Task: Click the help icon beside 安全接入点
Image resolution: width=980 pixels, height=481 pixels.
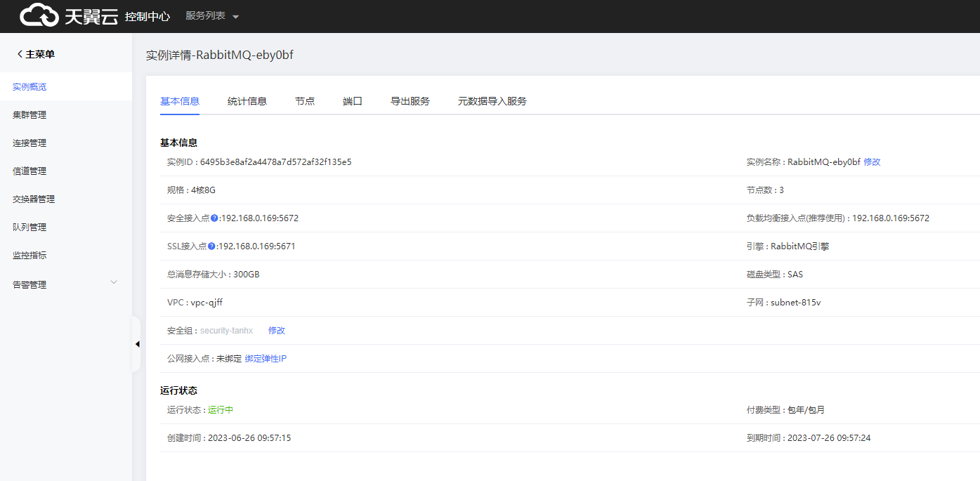Action: click(214, 218)
